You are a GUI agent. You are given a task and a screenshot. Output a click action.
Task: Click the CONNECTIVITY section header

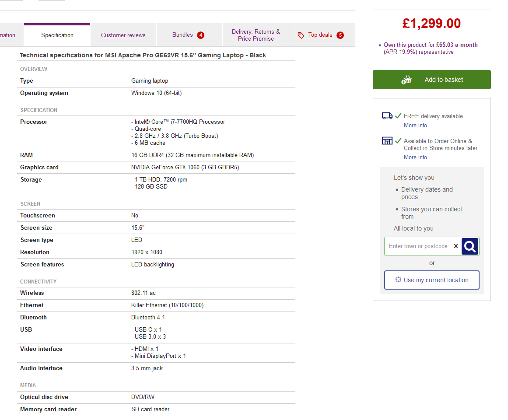pos(38,282)
